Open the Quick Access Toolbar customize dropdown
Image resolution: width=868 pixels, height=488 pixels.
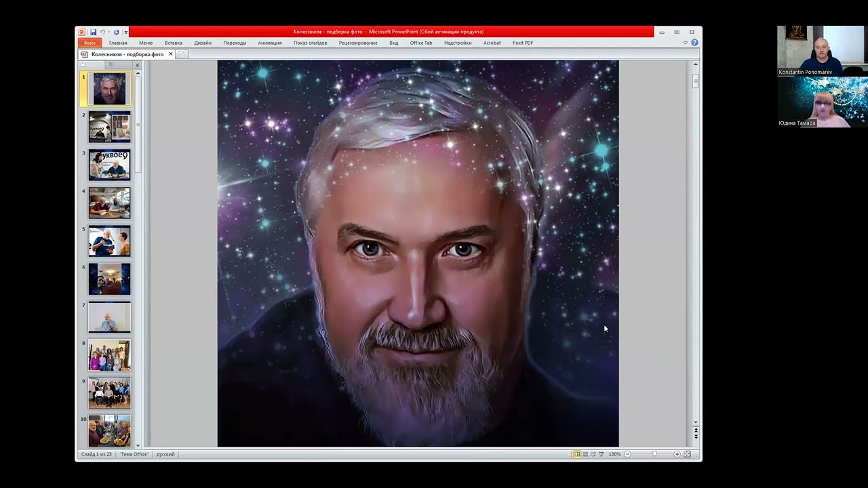(125, 33)
